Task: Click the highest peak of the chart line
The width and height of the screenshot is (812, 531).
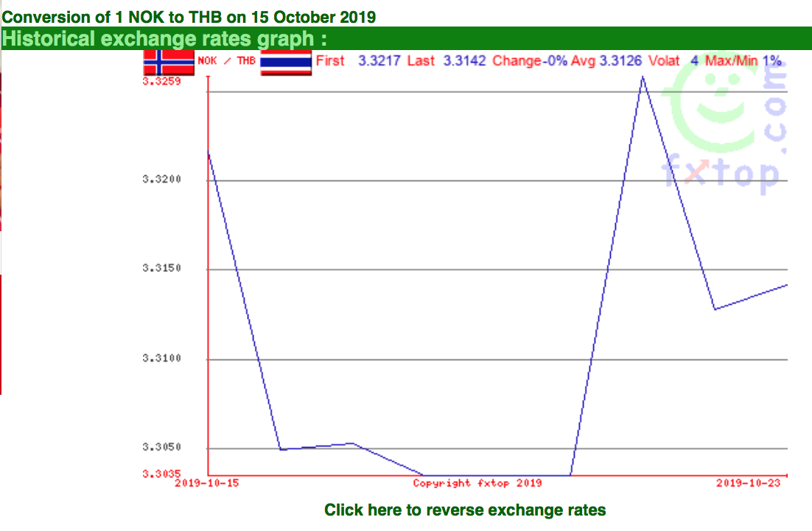Action: pyautogui.click(x=643, y=77)
